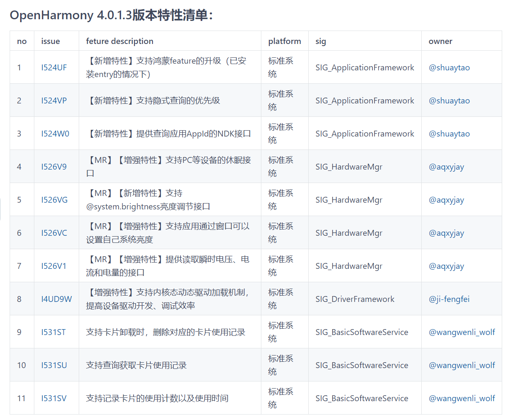
Task: Click issue link I526VC
Action: [54, 233]
